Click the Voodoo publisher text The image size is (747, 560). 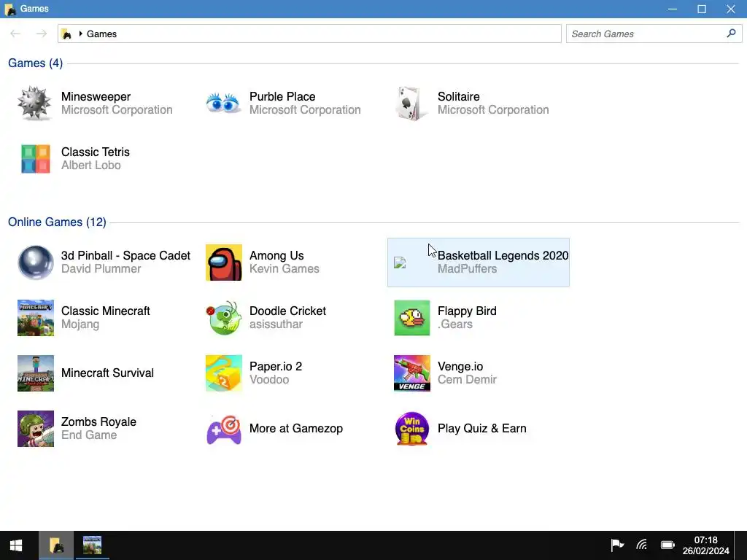(269, 379)
